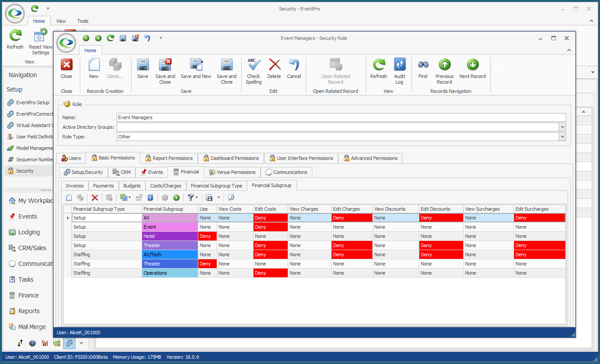Click Refresh in the main Security window
Screen dimensions: 600x364
[x=15, y=39]
